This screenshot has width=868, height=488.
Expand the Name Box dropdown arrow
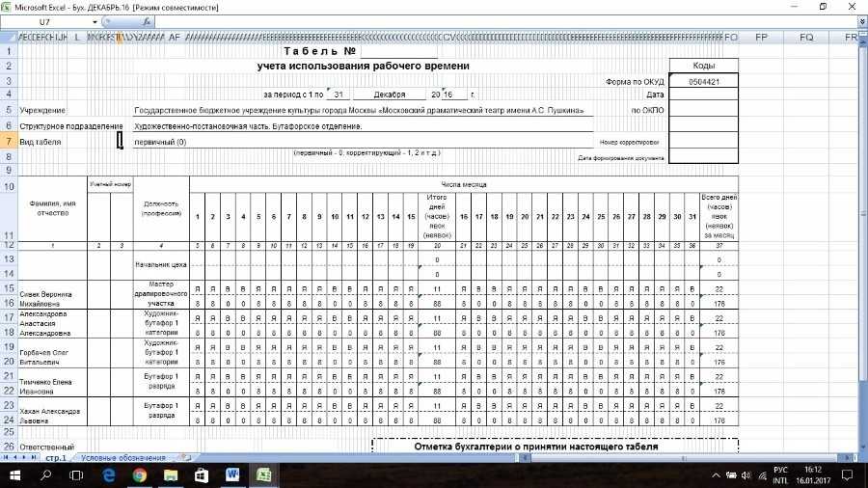94,21
